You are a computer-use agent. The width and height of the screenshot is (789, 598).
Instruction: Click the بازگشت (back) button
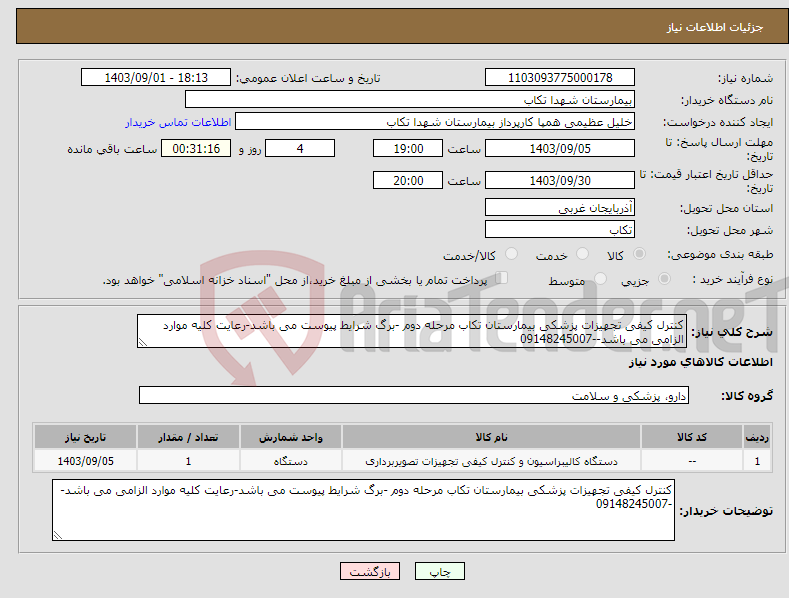pyautogui.click(x=370, y=571)
